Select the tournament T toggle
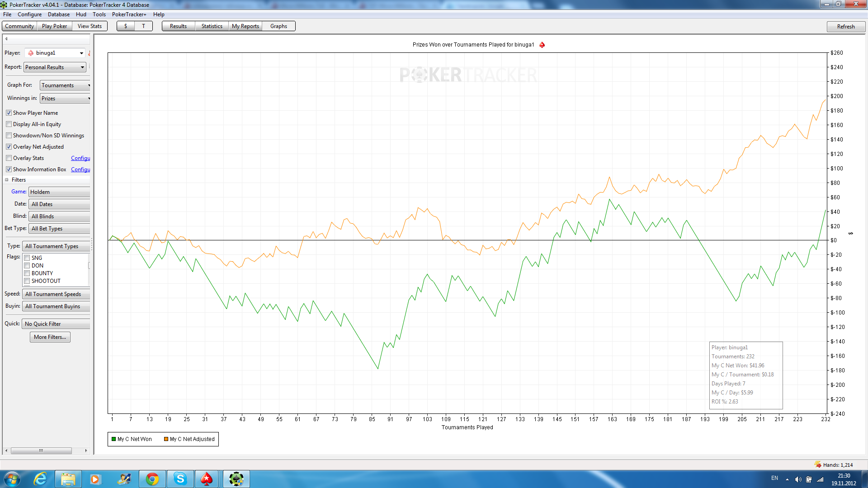The width and height of the screenshot is (868, 488). [143, 26]
